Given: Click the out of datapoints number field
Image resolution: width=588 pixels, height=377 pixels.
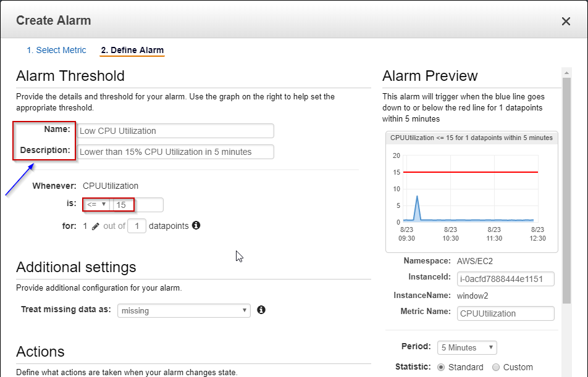Looking at the screenshot, I should pos(137,226).
